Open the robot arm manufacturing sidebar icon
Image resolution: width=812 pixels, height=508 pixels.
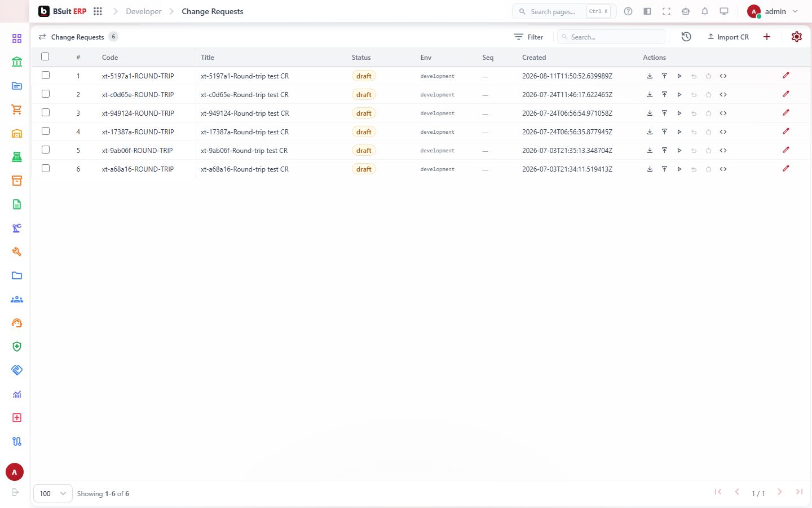point(17,228)
